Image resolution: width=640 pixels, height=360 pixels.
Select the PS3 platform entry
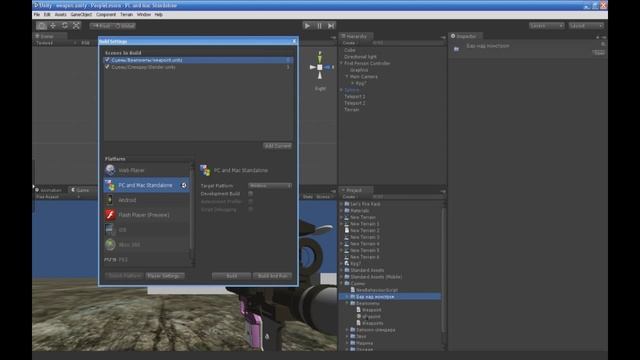click(x=147, y=259)
